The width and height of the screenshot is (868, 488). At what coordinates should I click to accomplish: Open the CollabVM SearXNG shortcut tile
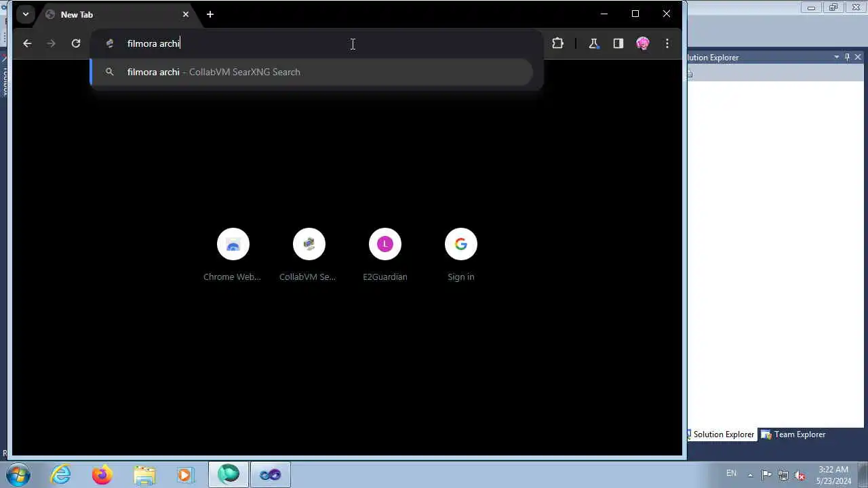309,254
